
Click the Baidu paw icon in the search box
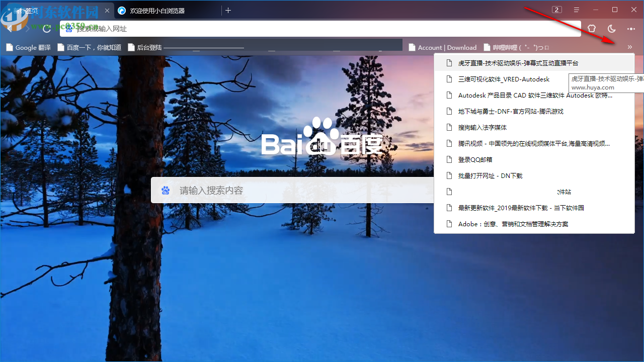click(x=166, y=190)
